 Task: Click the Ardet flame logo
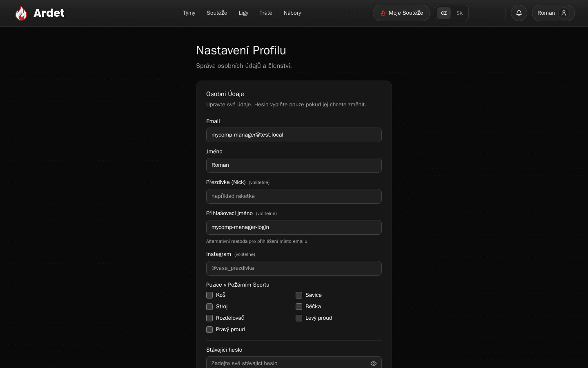(x=21, y=13)
